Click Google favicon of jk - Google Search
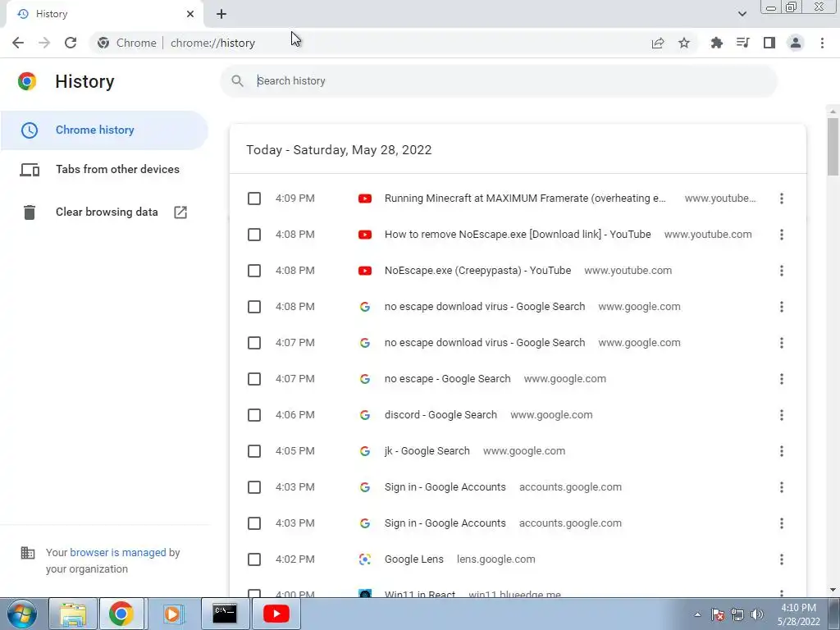Viewport: 840px width, 630px height. point(365,451)
